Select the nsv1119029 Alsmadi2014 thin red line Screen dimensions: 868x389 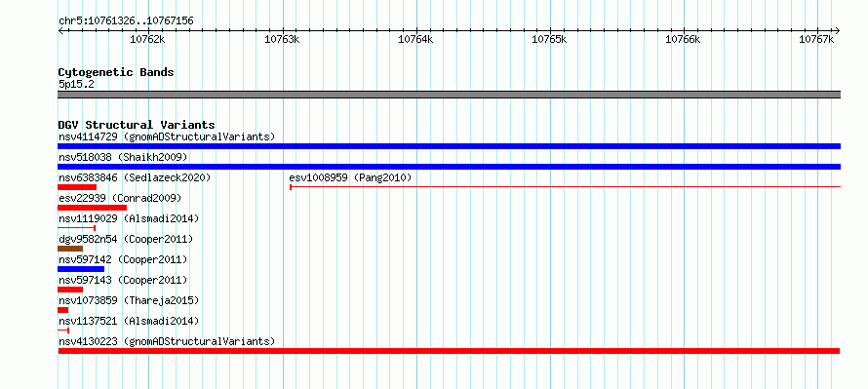[77, 228]
